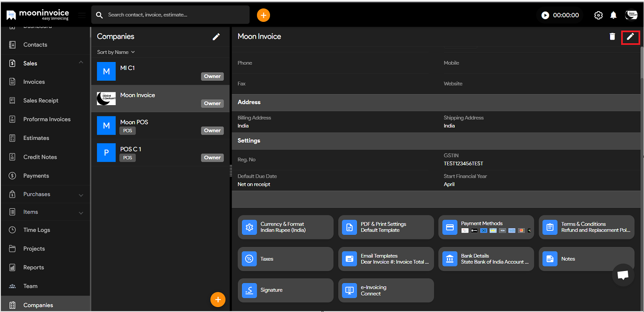Open Terms & Conditions card
This screenshot has height=312, width=644.
586,227
